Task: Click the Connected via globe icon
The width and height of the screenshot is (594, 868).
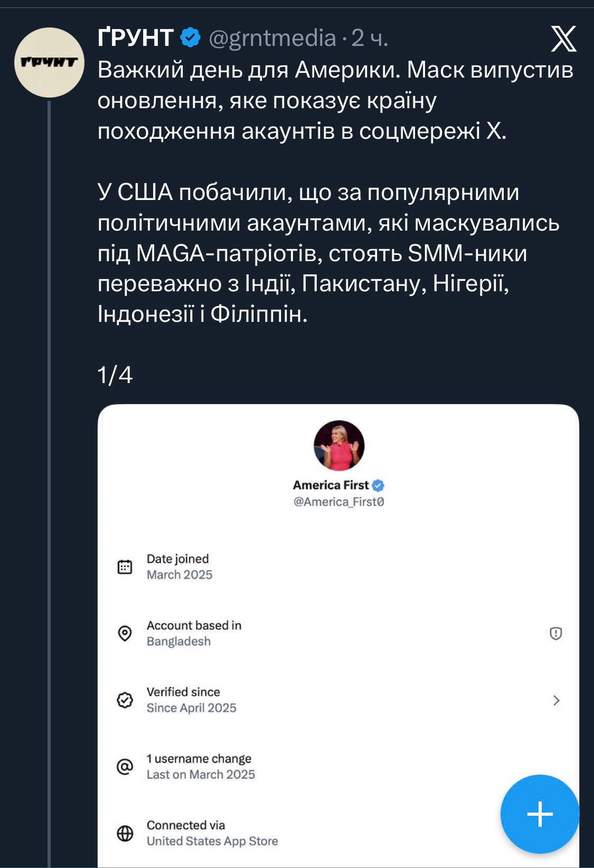Action: click(x=125, y=833)
